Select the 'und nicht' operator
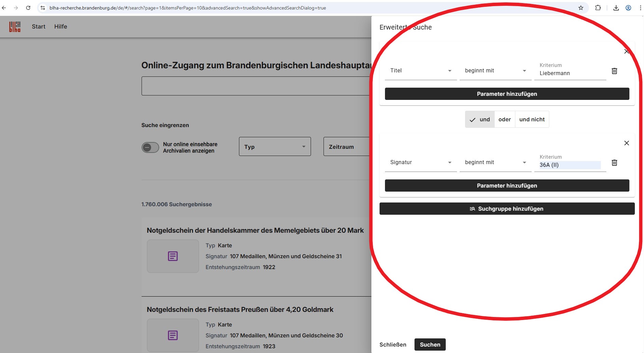Viewport: 644px width, 353px height. [532, 119]
